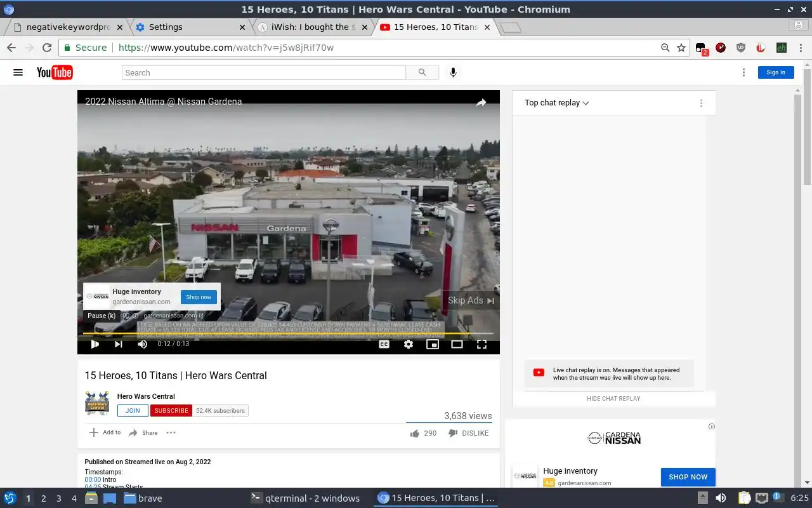The width and height of the screenshot is (812, 508).
Task: Open more actions ellipsis below video
Action: click(x=171, y=433)
